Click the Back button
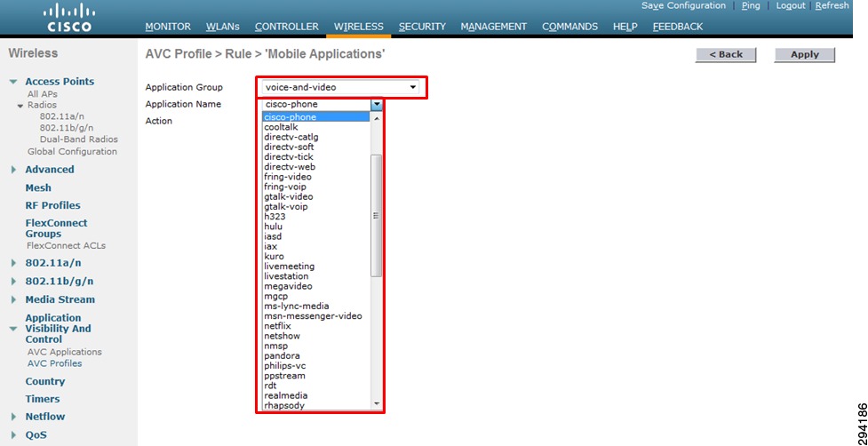The image size is (868, 446). click(x=726, y=55)
